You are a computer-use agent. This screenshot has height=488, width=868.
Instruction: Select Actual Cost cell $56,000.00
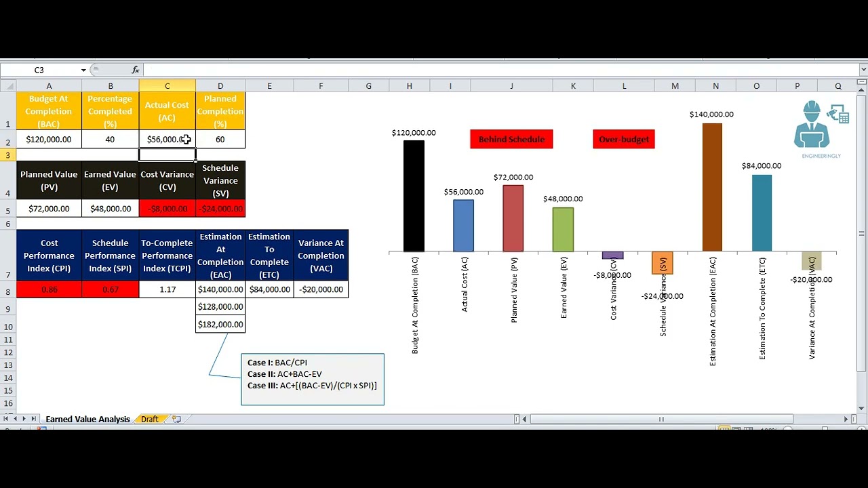click(167, 139)
